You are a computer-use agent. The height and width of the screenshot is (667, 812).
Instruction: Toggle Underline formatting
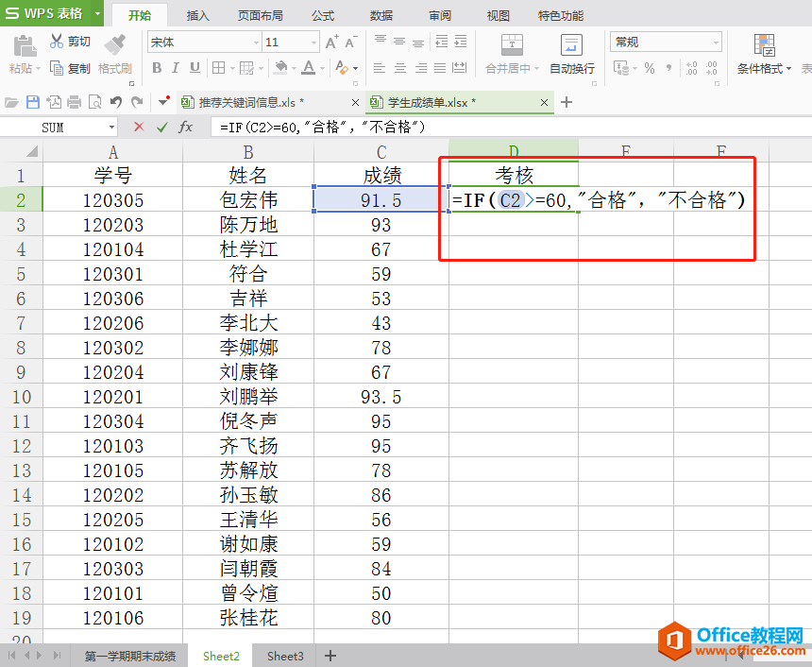195,68
